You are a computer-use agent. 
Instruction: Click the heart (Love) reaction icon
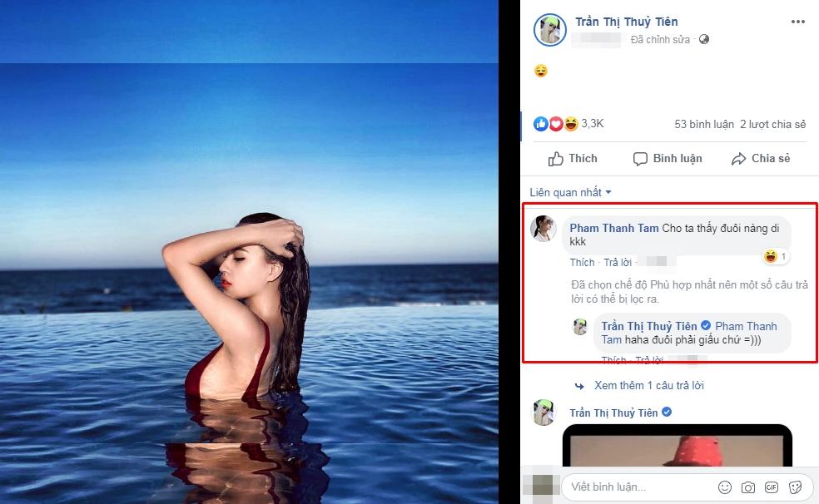pyautogui.click(x=555, y=123)
